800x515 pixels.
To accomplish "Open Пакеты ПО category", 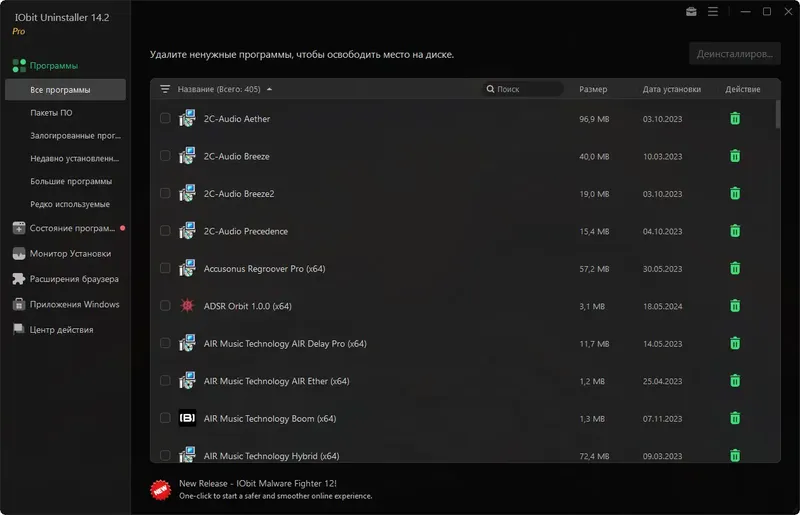I will click(x=51, y=113).
